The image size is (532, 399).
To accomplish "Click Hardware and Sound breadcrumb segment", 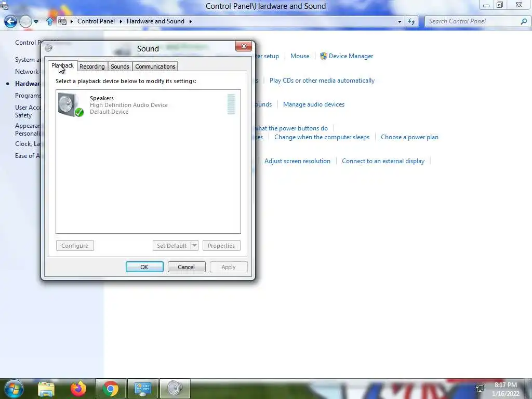I will tap(155, 21).
